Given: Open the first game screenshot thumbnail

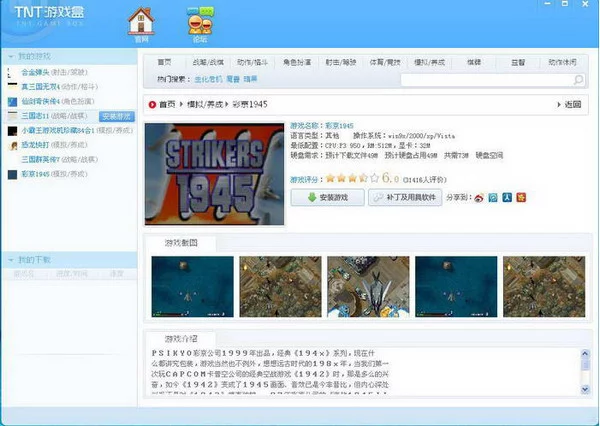Looking at the screenshot, I should click(x=192, y=287).
